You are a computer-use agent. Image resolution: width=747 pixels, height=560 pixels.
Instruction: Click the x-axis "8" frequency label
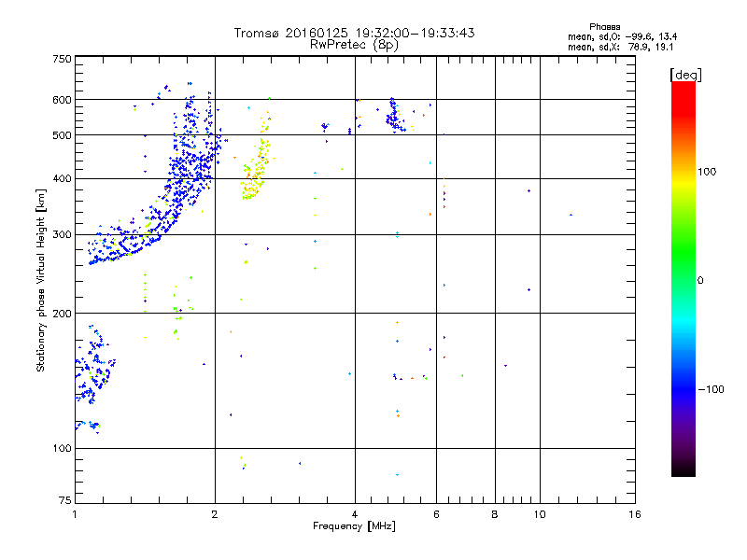(x=495, y=514)
